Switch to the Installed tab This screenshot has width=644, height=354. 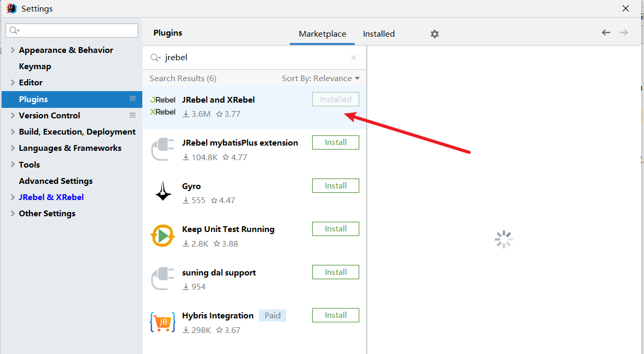click(x=379, y=34)
